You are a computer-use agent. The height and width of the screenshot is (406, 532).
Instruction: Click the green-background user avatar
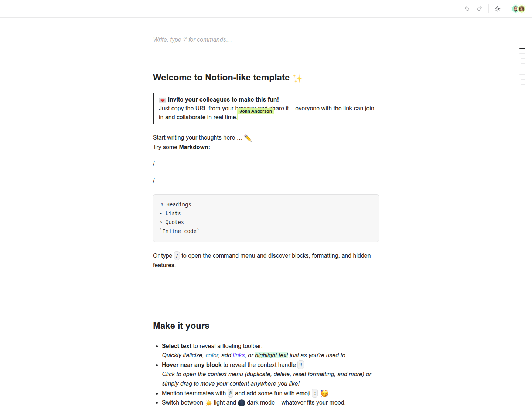[522, 9]
